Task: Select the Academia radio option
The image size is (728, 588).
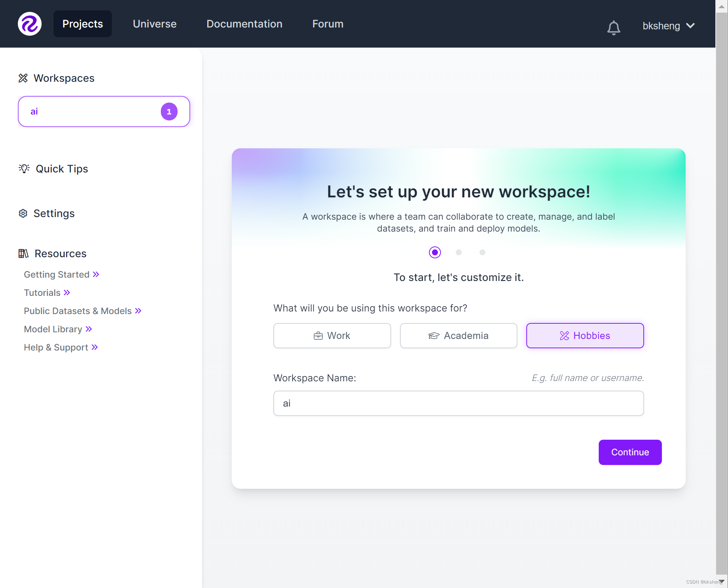Action: point(459,335)
